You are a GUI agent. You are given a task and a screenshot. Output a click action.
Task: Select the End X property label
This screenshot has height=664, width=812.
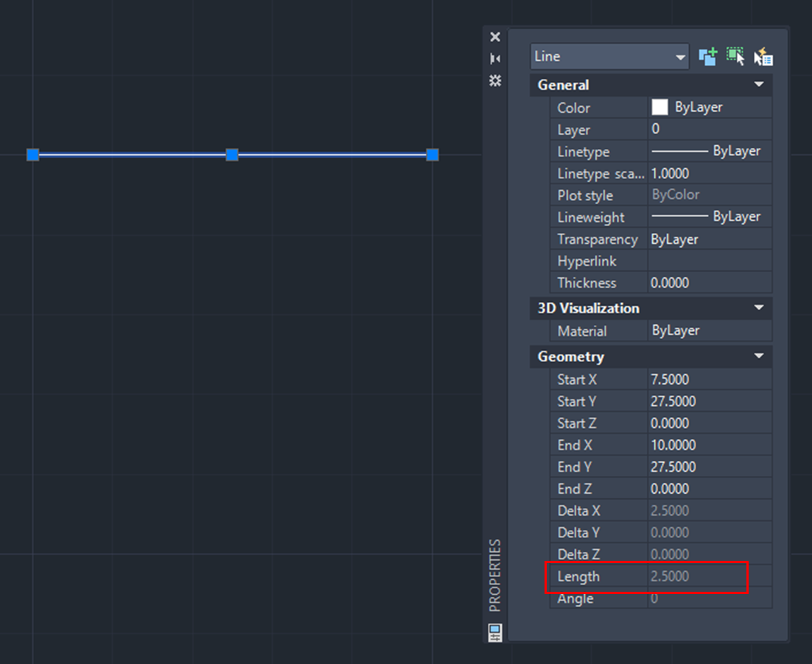tap(574, 445)
